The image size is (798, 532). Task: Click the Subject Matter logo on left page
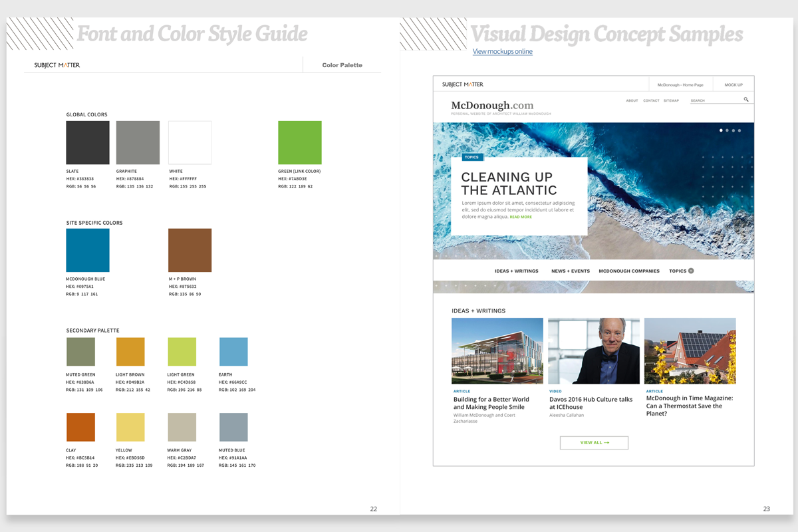(x=57, y=65)
